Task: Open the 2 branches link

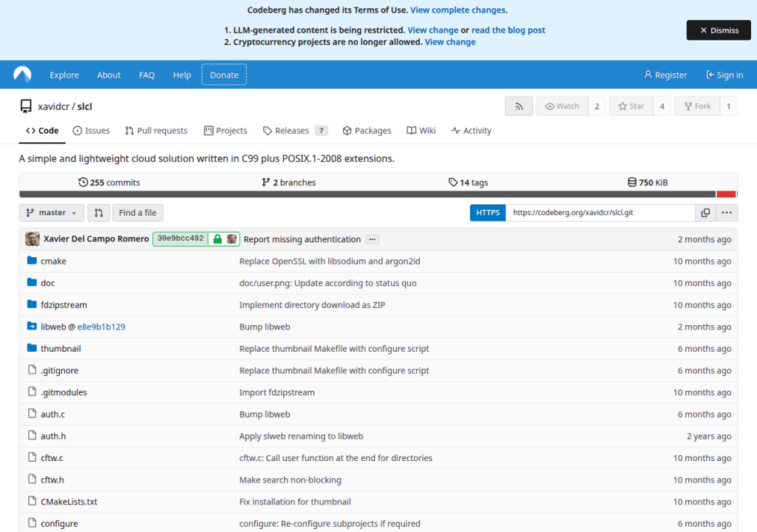Action: (x=289, y=183)
